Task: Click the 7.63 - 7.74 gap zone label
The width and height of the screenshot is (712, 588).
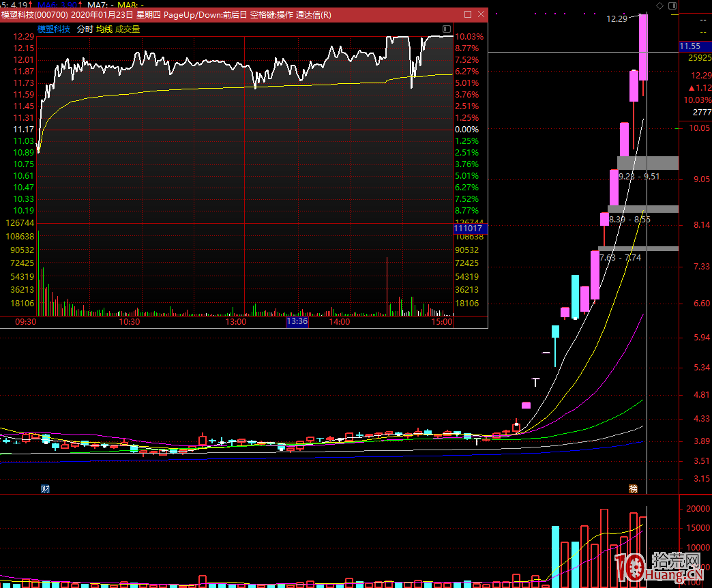Action: pos(621,258)
